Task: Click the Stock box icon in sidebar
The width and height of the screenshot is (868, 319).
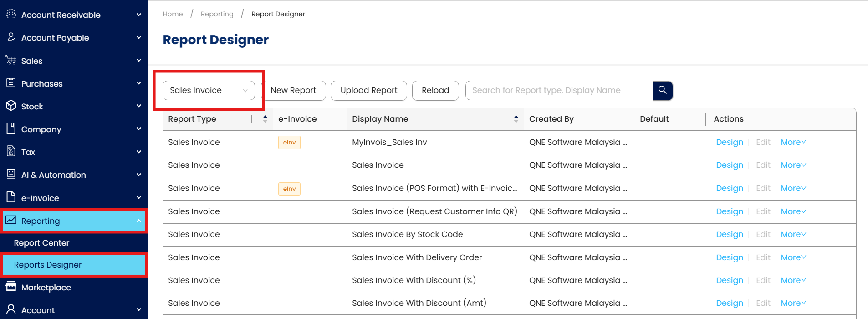Action: 11,106
